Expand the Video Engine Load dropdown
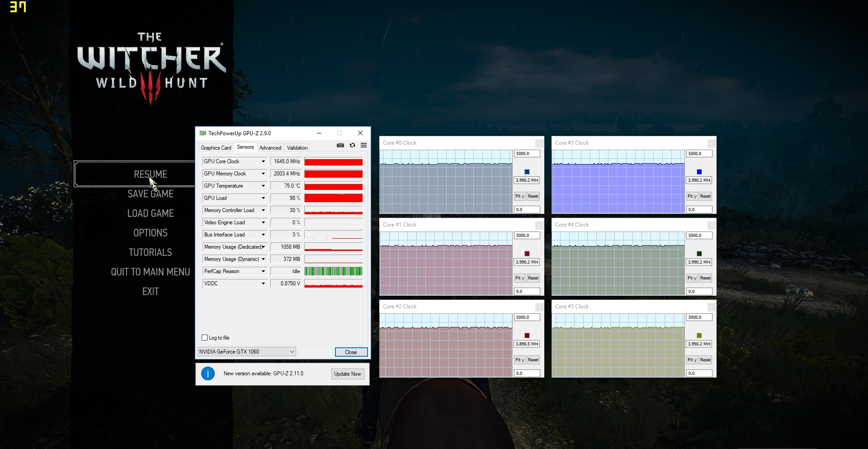868x449 pixels. [x=263, y=222]
